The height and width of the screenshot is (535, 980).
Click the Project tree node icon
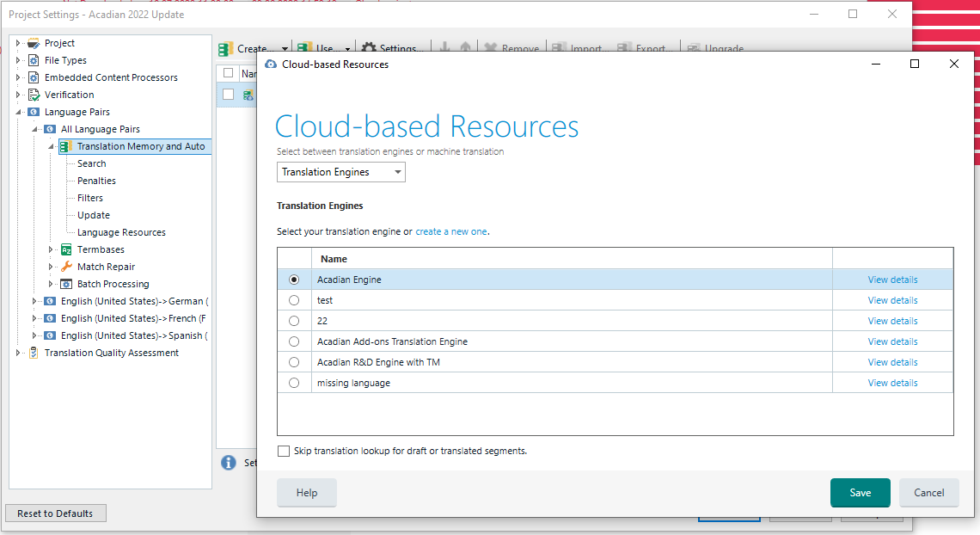point(34,43)
